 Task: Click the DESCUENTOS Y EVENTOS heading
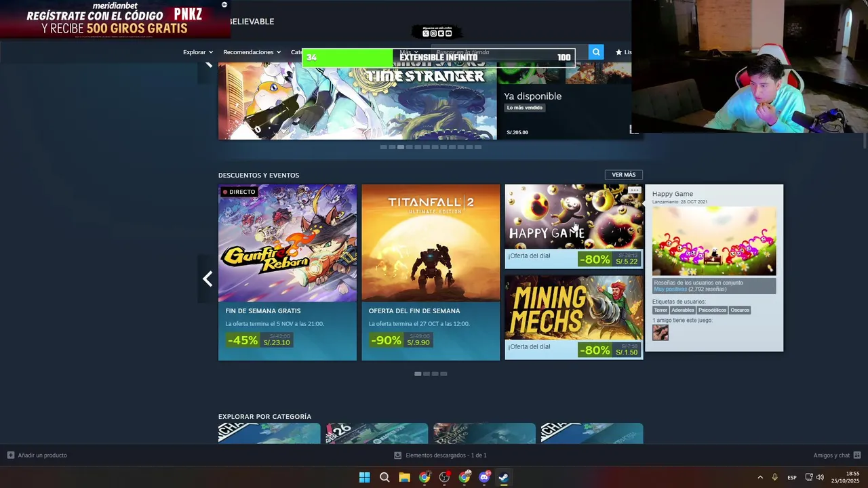(x=258, y=176)
